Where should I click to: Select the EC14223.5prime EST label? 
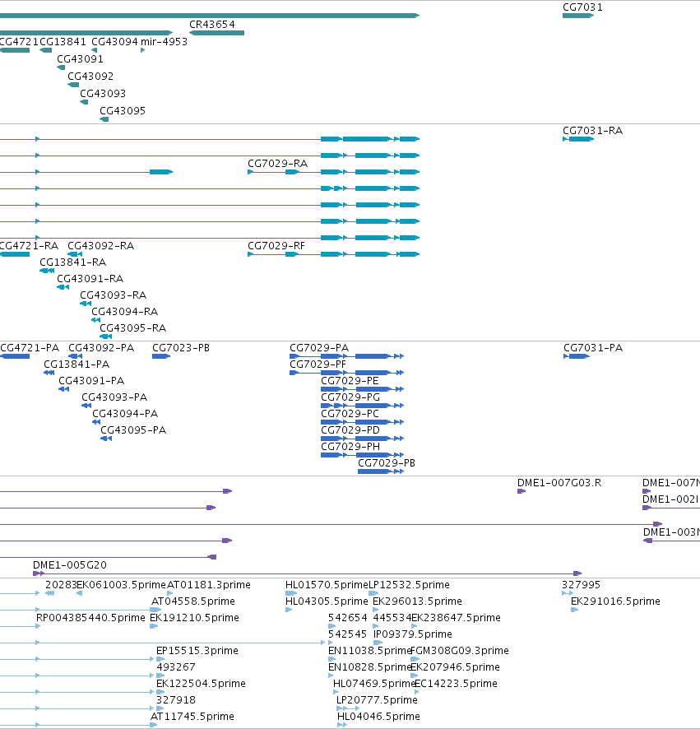coord(456,684)
